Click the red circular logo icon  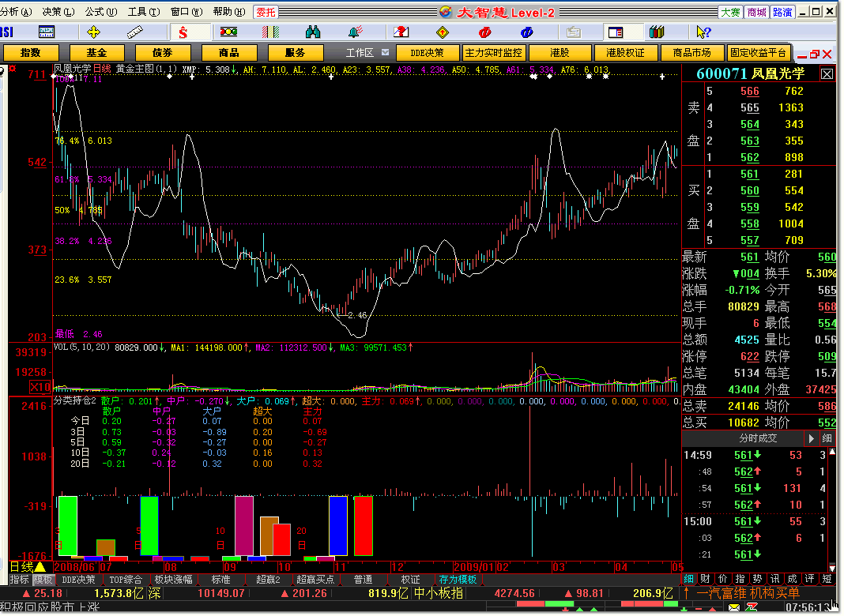[485, 32]
